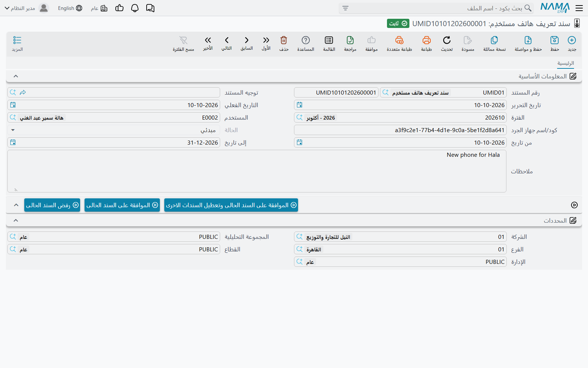The height and width of the screenshot is (368, 588).
Task: Click the طباعة (Print) icon
Action: tap(426, 40)
